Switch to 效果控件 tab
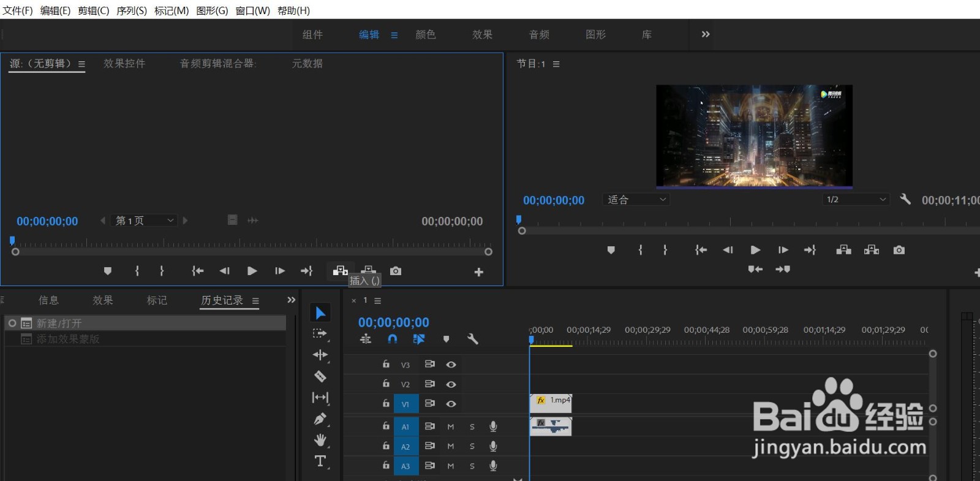Viewport: 980px width, 481px height. click(x=124, y=64)
